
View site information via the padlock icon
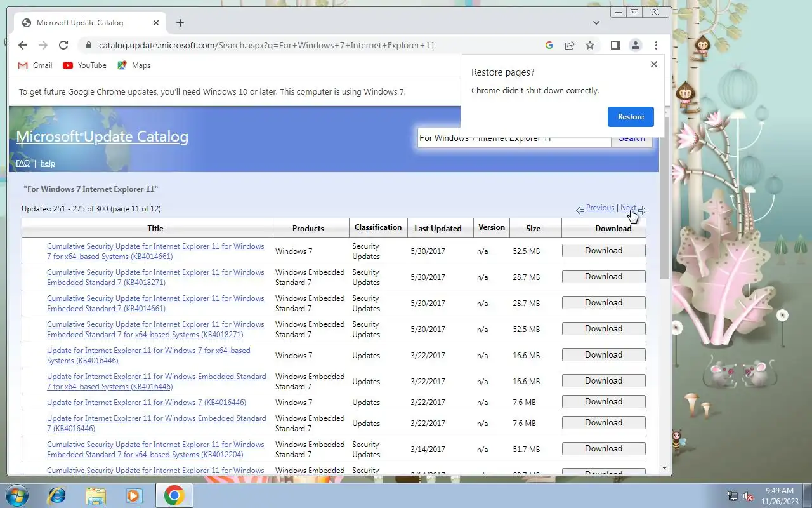[88, 45]
